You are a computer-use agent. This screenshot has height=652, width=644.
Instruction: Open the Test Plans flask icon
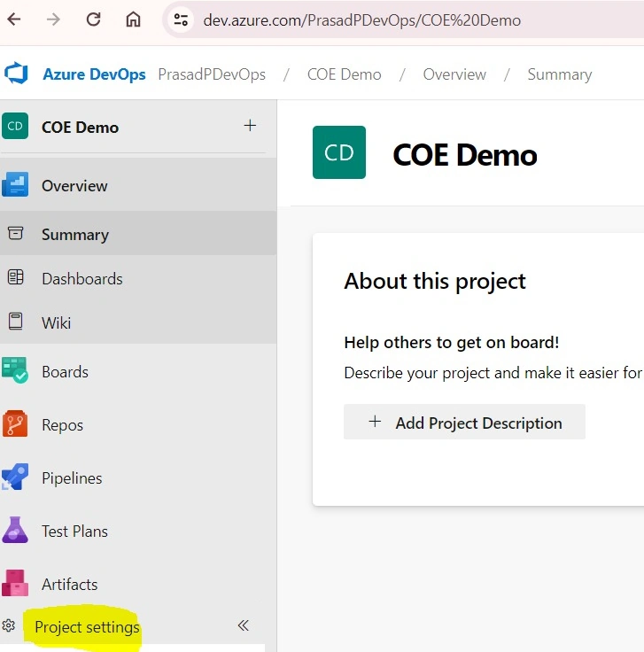(15, 530)
